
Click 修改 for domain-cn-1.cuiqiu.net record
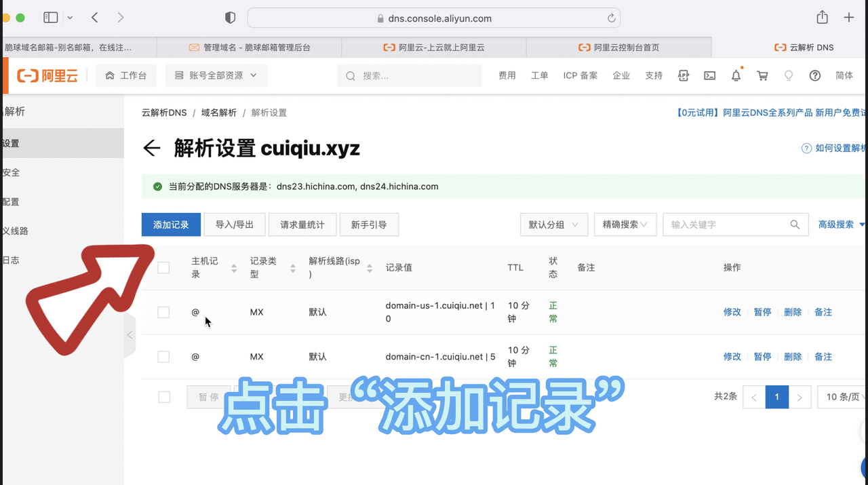(x=732, y=357)
